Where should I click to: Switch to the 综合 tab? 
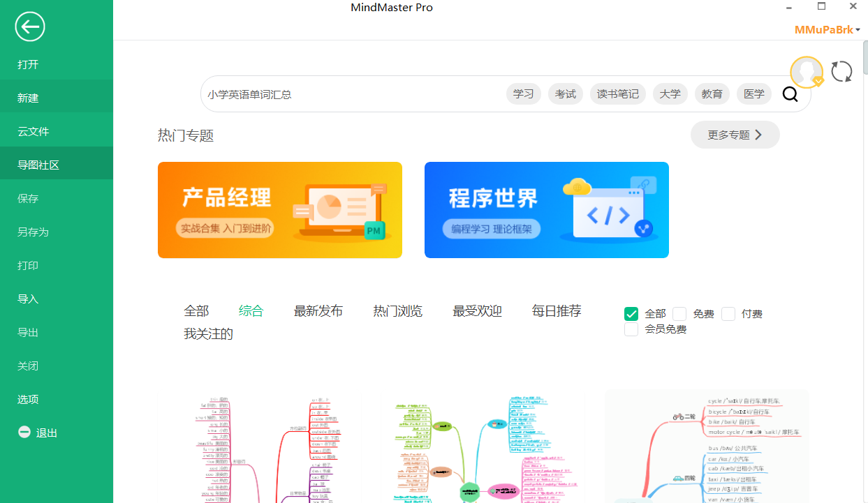click(x=251, y=311)
